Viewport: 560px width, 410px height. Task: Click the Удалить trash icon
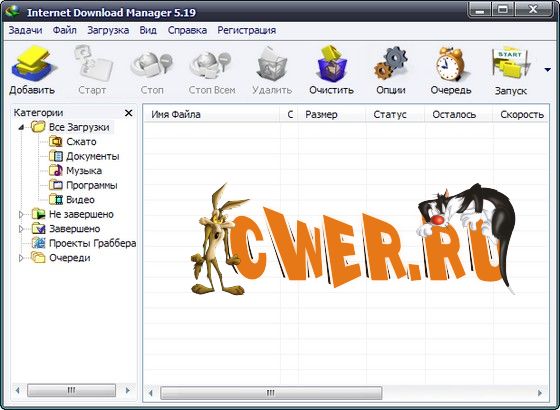tap(272, 64)
